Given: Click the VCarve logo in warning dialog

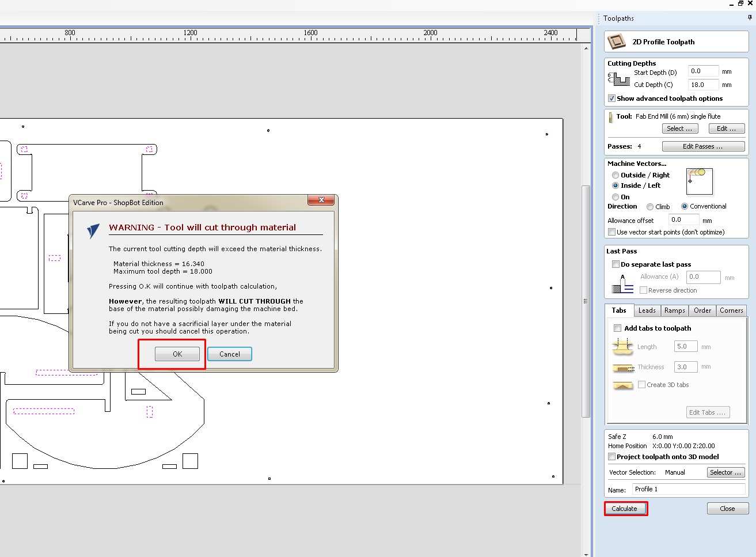Looking at the screenshot, I should click(93, 231).
